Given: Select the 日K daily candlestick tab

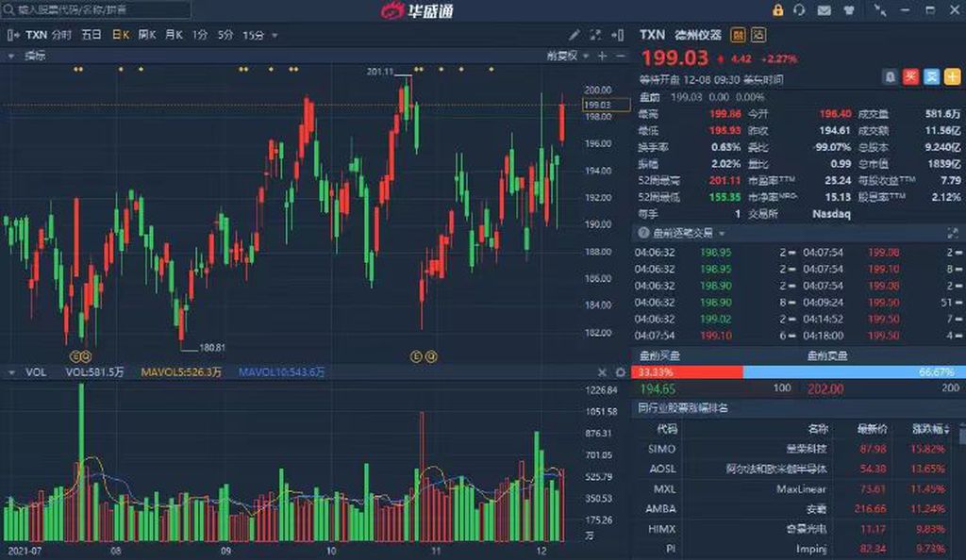Looking at the screenshot, I should (x=121, y=35).
